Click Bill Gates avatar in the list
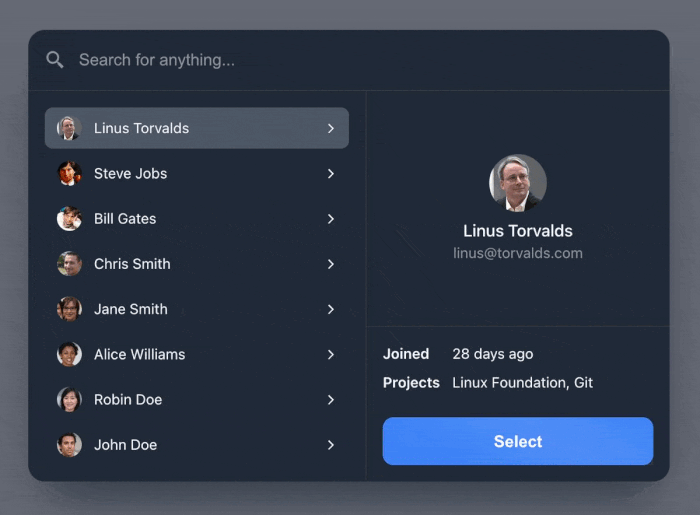 click(x=69, y=219)
